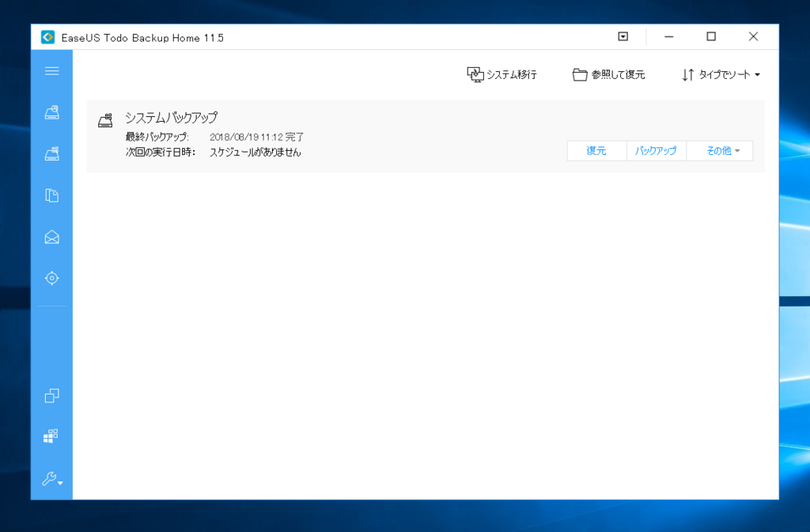The width and height of the screenshot is (810, 532).
Task: Open title bar dropdown menu icon
Action: (x=623, y=36)
